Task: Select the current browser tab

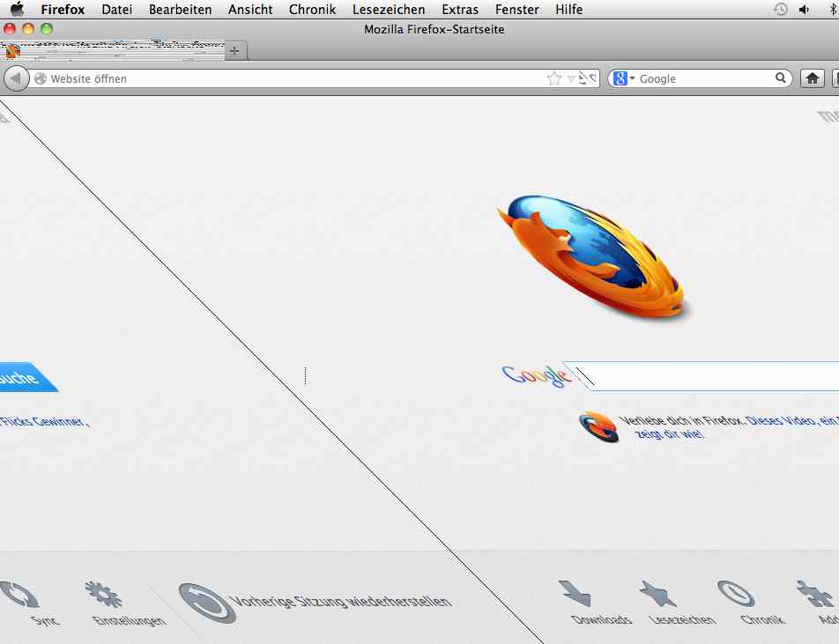Action: tap(113, 50)
